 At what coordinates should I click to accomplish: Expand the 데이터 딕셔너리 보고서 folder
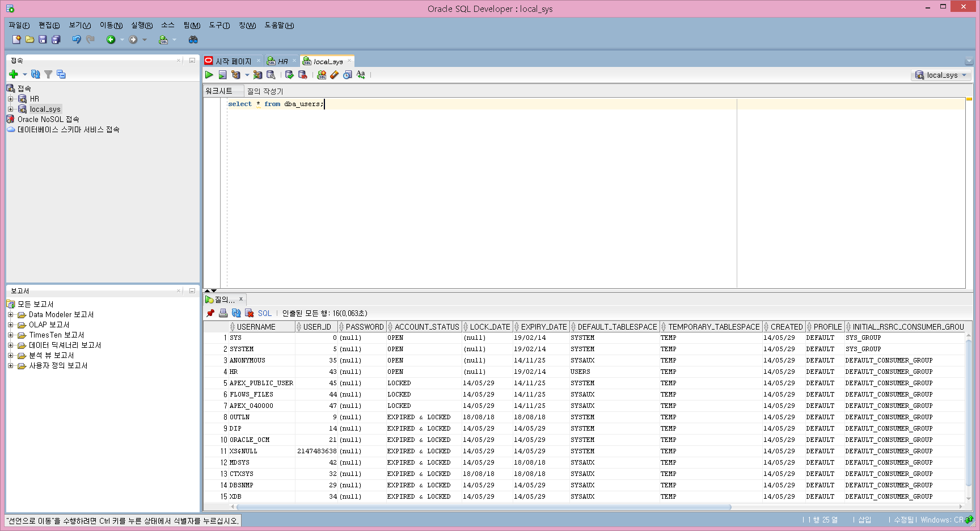[x=10, y=345]
